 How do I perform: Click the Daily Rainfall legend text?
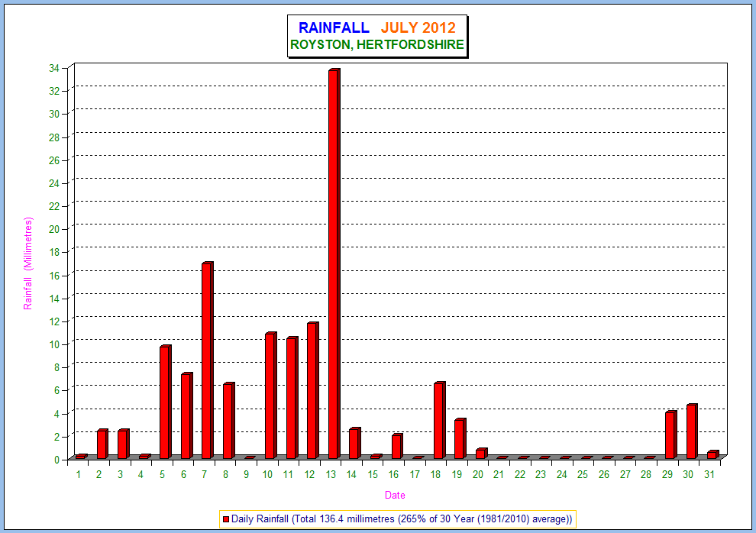402,519
